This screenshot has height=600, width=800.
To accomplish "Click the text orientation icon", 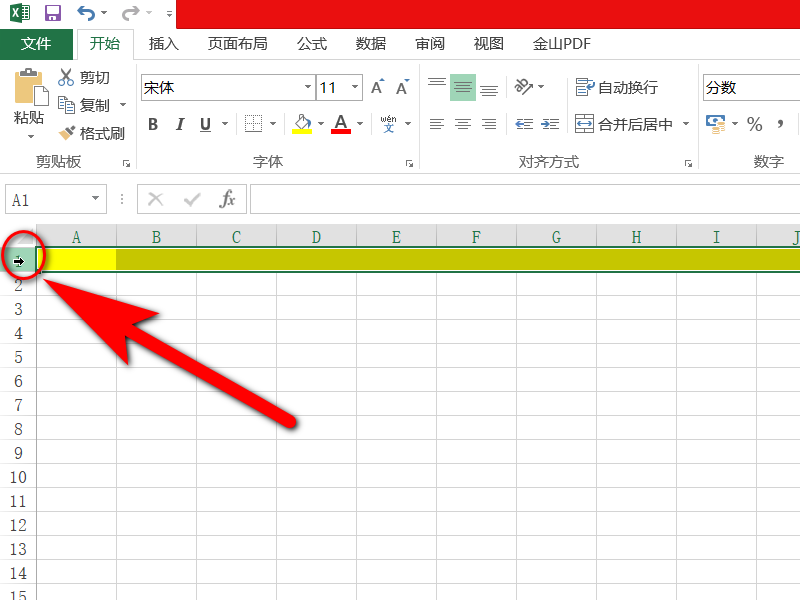I will coord(523,87).
